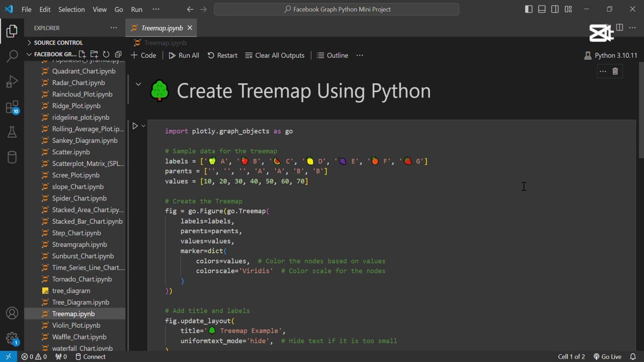Show errors and warnings in status bar
Screen dimensions: 644x362
(x=34, y=356)
